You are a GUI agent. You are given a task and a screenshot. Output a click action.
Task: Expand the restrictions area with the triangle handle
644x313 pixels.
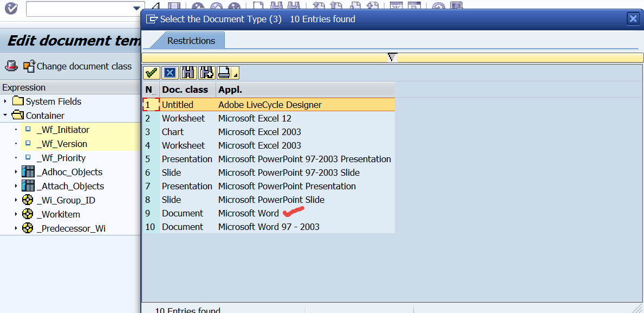(x=393, y=57)
